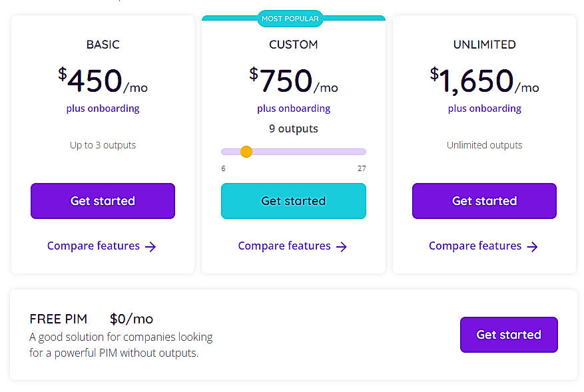Start the Free PIM plan with Get started
The width and height of the screenshot is (584, 392).
tap(509, 335)
